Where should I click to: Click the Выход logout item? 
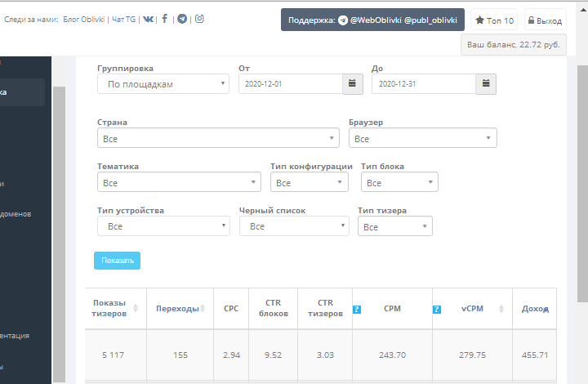tap(544, 20)
